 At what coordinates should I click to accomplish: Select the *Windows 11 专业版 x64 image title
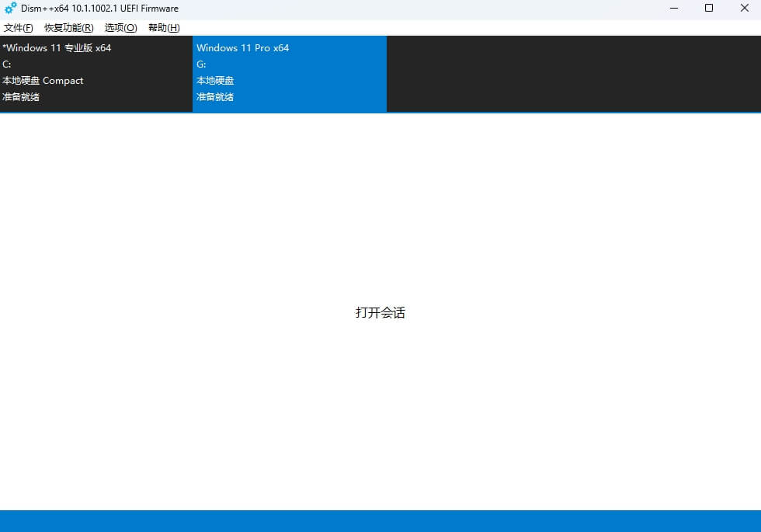tap(57, 48)
